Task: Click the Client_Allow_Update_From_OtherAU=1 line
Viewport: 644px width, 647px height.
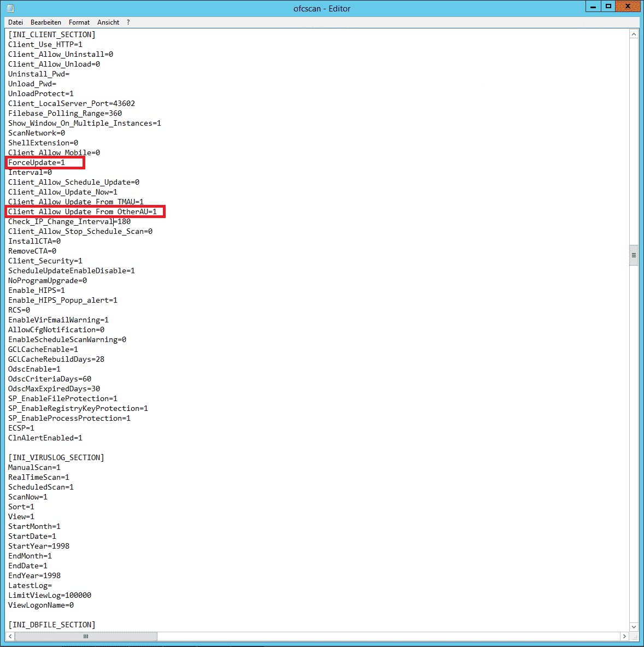Action: [x=82, y=211]
